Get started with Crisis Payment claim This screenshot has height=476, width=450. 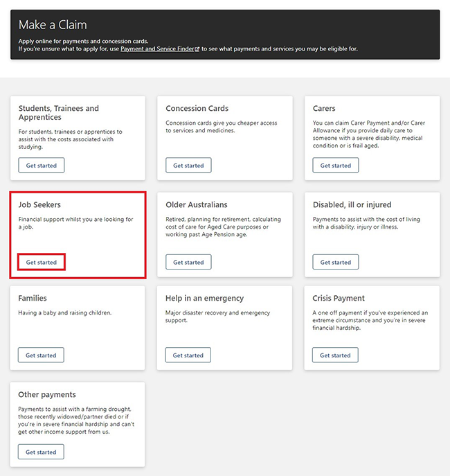pyautogui.click(x=335, y=355)
